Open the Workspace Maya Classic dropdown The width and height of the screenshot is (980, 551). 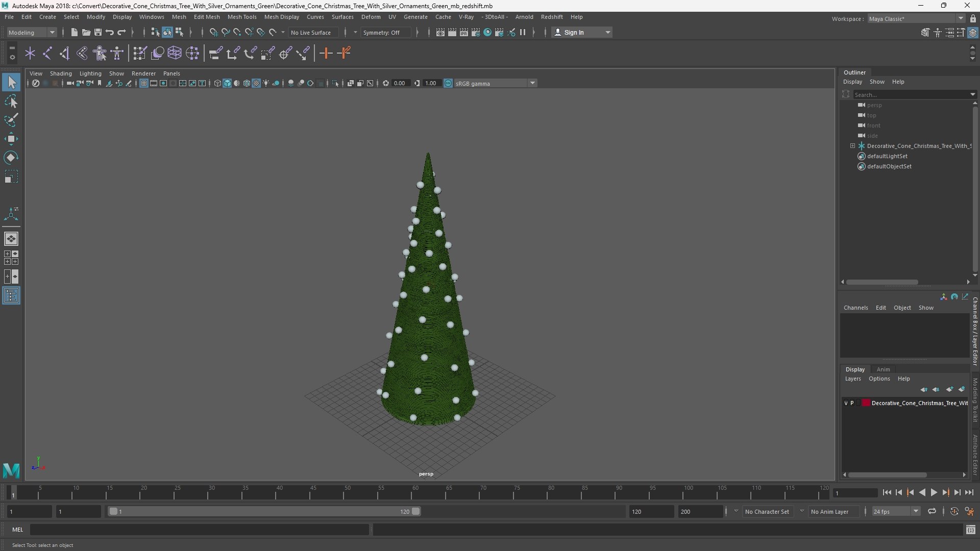click(916, 18)
